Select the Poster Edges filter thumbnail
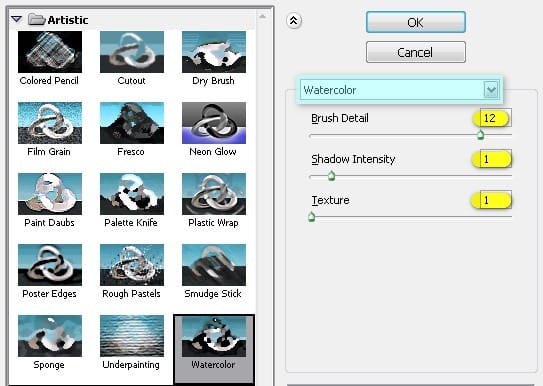 click(50, 265)
